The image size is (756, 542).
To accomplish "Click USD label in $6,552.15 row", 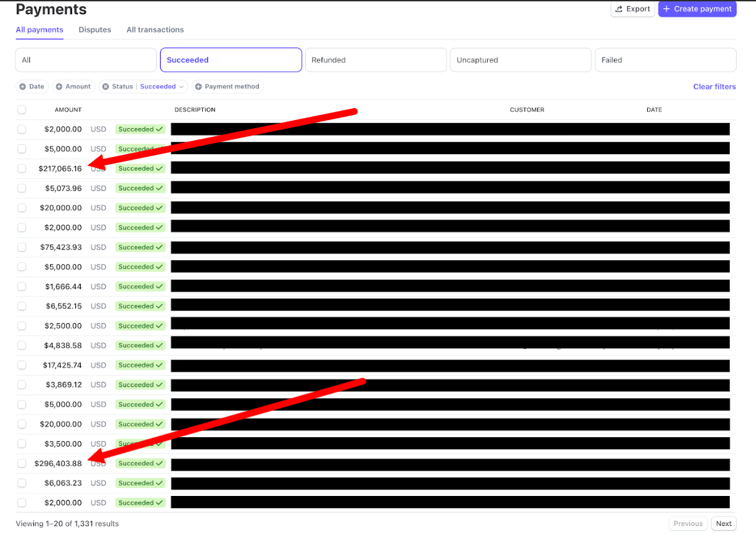I will (98, 306).
